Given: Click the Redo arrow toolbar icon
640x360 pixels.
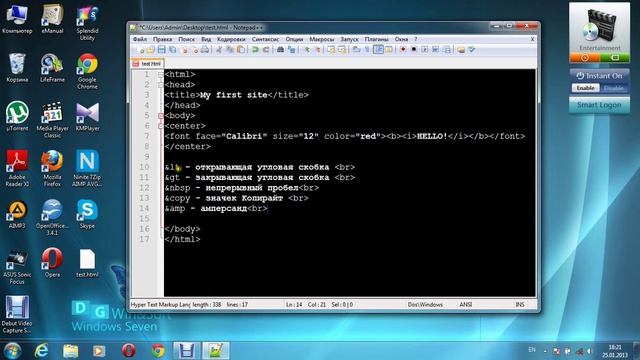Looking at the screenshot, I should 266,49.
